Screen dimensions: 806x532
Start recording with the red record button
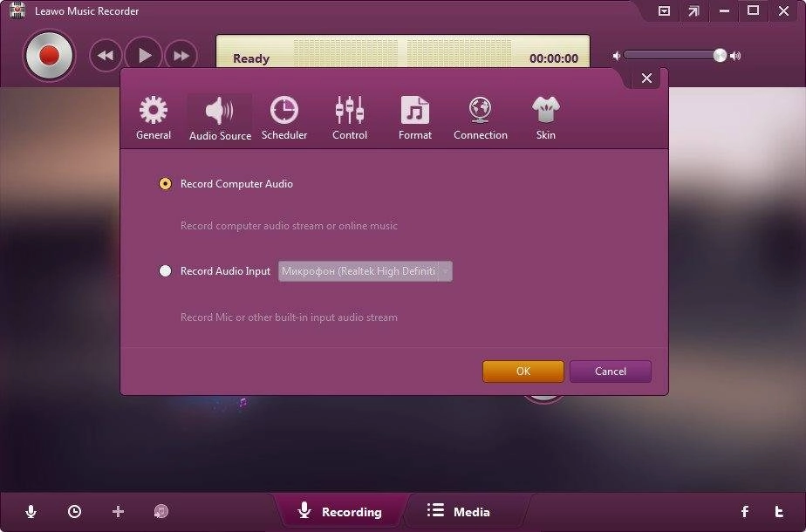click(50, 56)
